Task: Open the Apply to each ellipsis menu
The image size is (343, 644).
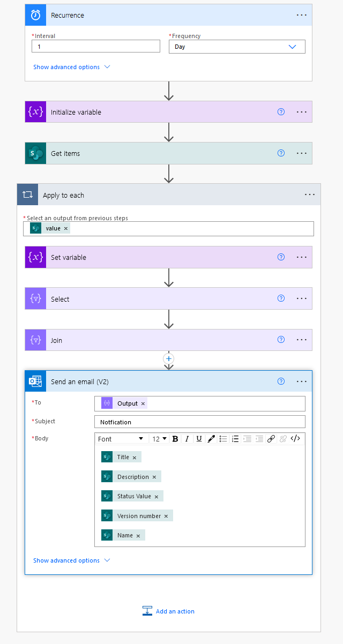Action: coord(310,195)
